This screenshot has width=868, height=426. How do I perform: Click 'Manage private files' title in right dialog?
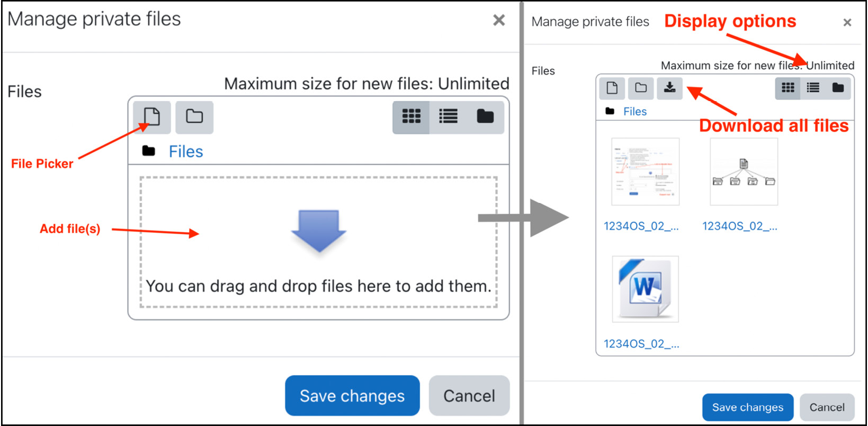pos(590,22)
